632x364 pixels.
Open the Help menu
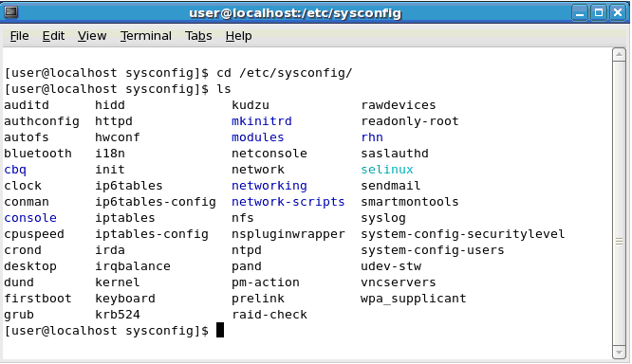coord(238,36)
